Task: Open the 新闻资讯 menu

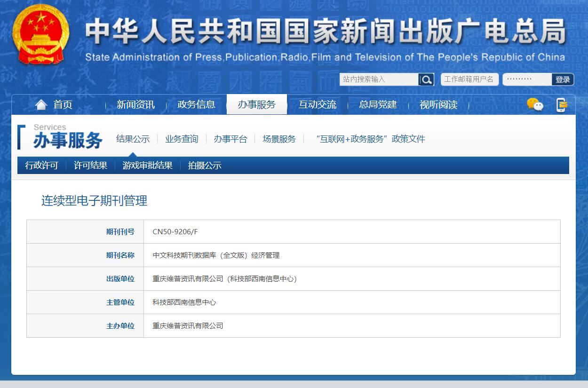Action: (135, 104)
